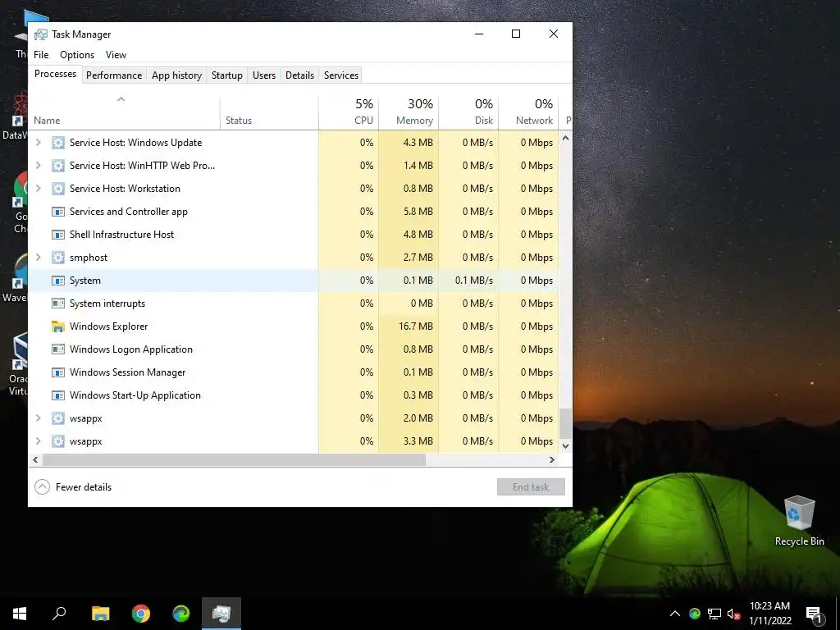The width and height of the screenshot is (840, 630).
Task: Sort by the Disk column header
Action: [x=468, y=113]
